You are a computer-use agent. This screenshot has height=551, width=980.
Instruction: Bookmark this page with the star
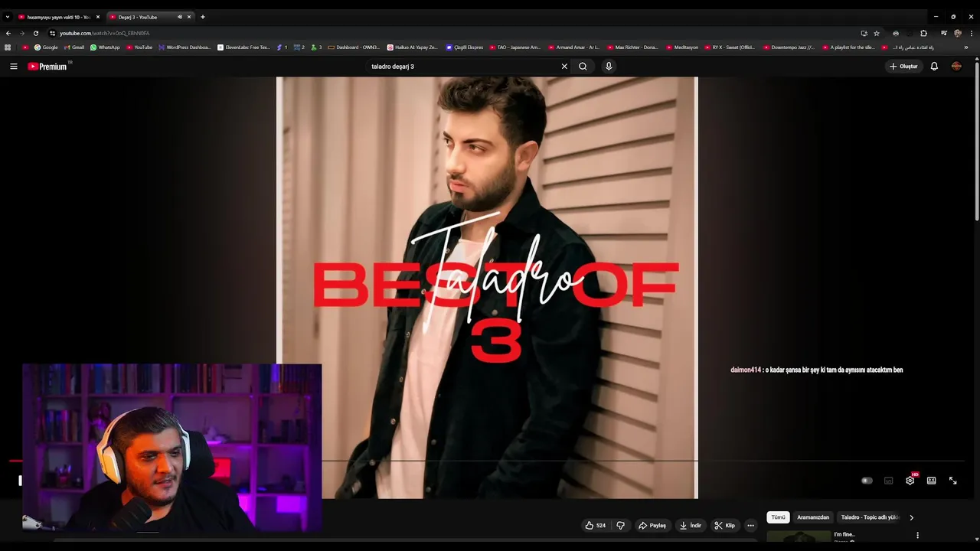(877, 33)
